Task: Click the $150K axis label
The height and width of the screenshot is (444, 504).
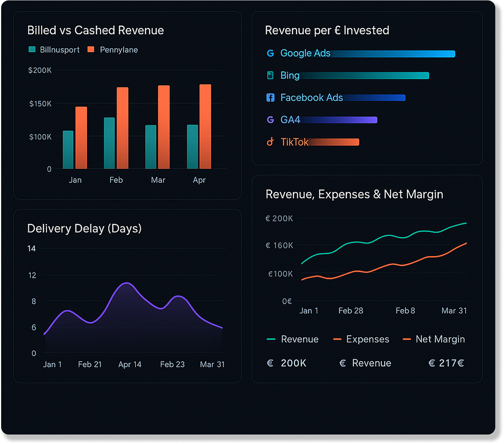Action: click(40, 104)
